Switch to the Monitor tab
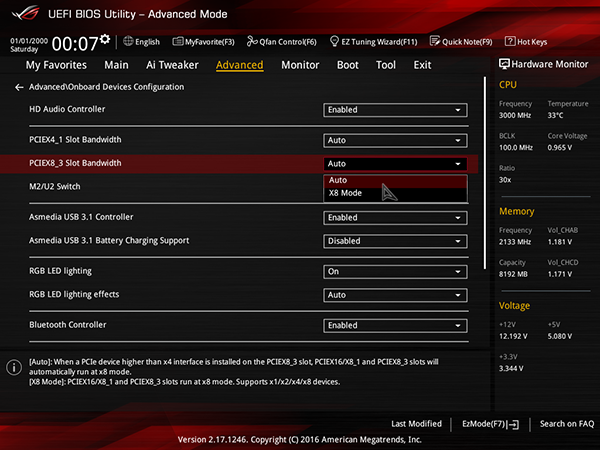The height and width of the screenshot is (450, 600). pyautogui.click(x=300, y=65)
